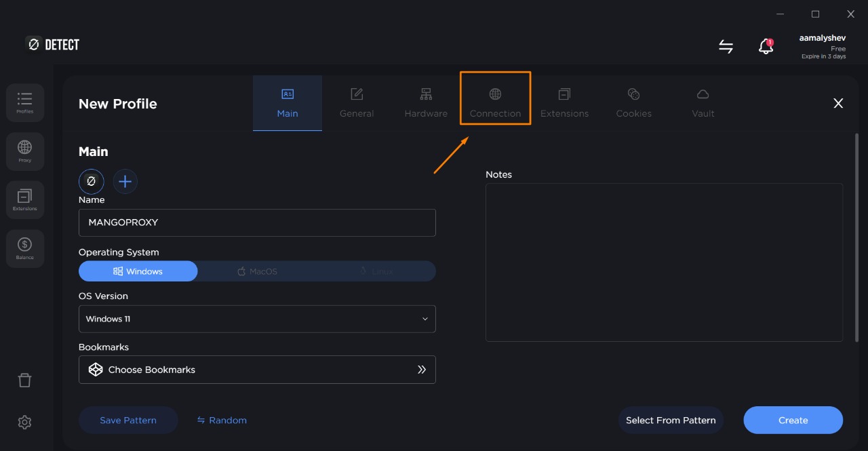Switch to the Main tab
Viewport: 868px width, 451px height.
288,103
